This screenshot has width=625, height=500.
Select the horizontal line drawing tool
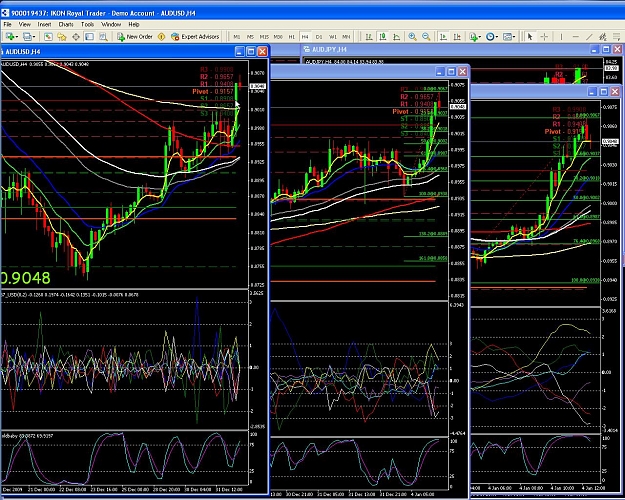(x=576, y=37)
